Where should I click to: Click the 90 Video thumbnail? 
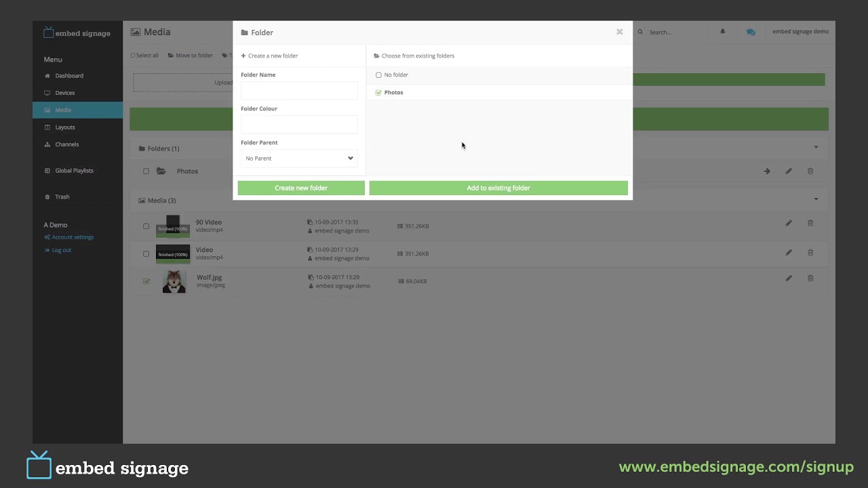point(173,226)
